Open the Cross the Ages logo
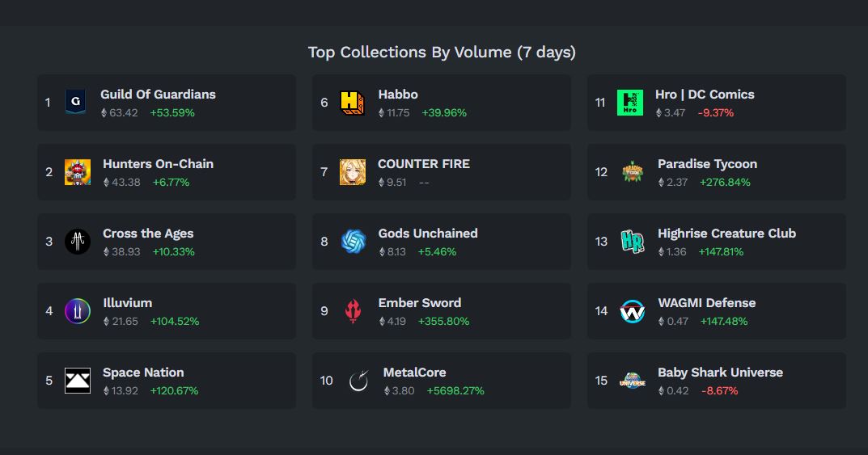868x455 pixels. 78,242
